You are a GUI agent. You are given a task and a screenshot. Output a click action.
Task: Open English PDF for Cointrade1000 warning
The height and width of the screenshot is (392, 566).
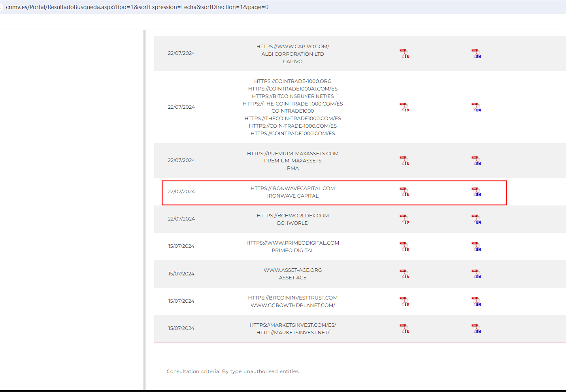(476, 107)
